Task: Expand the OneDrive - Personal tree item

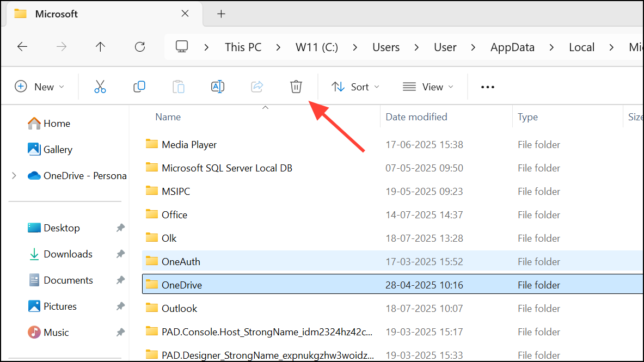Action: click(14, 175)
